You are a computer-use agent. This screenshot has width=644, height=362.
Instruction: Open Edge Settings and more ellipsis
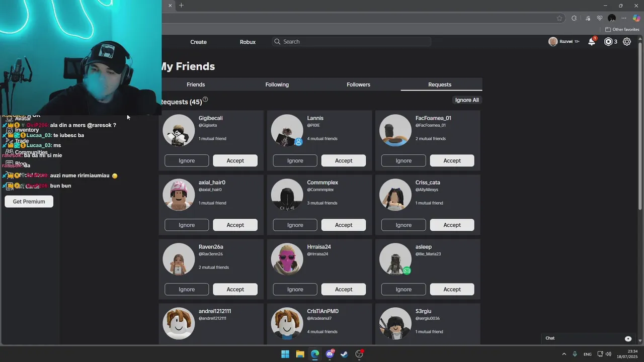624,18
